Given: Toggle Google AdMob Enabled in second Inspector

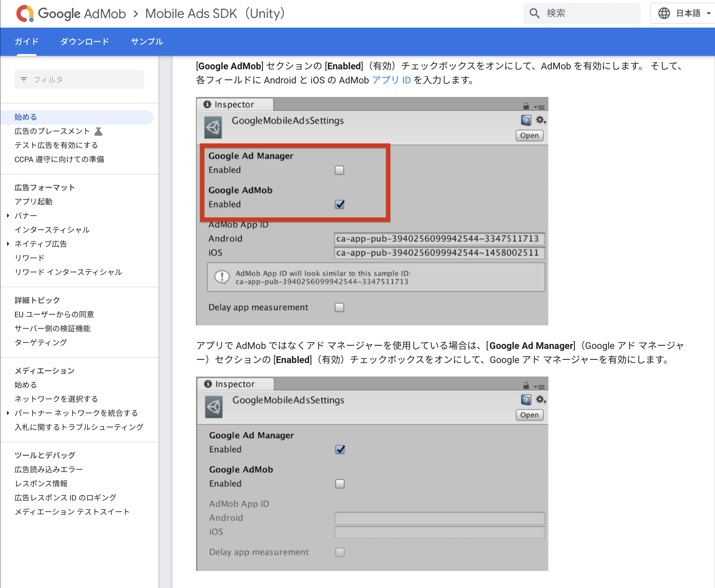Looking at the screenshot, I should 340,484.
